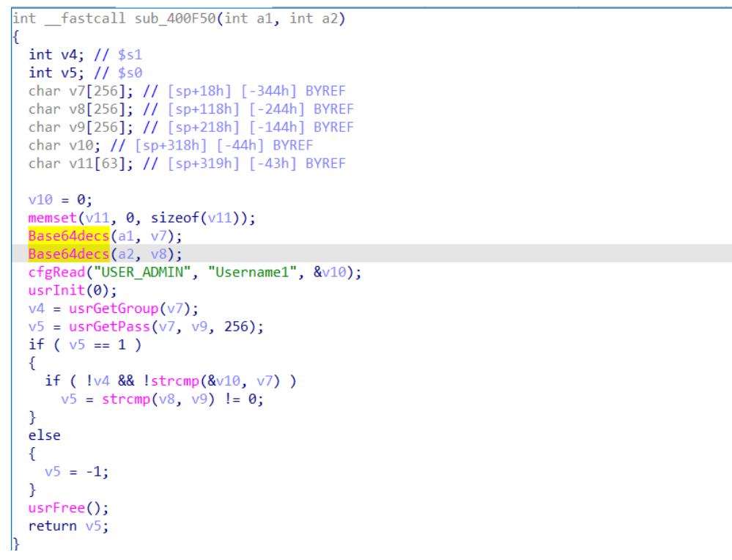Click the [sp+318h] stack offset comment
This screenshot has width=732, height=560.
[171, 146]
